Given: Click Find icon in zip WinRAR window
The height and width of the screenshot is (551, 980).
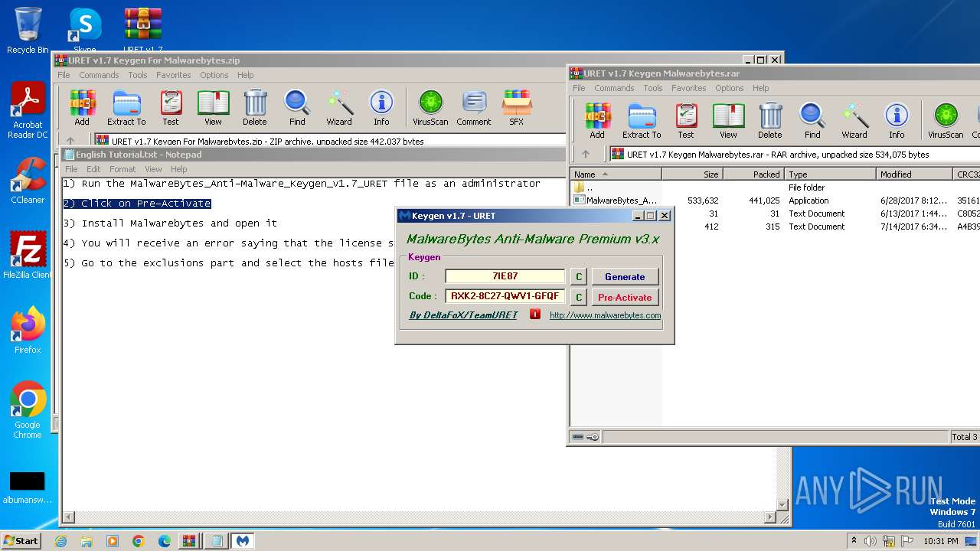Looking at the screenshot, I should tap(297, 107).
